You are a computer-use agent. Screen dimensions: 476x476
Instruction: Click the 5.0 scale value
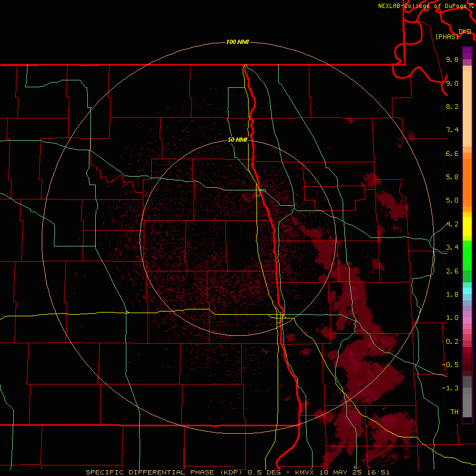[x=452, y=200]
